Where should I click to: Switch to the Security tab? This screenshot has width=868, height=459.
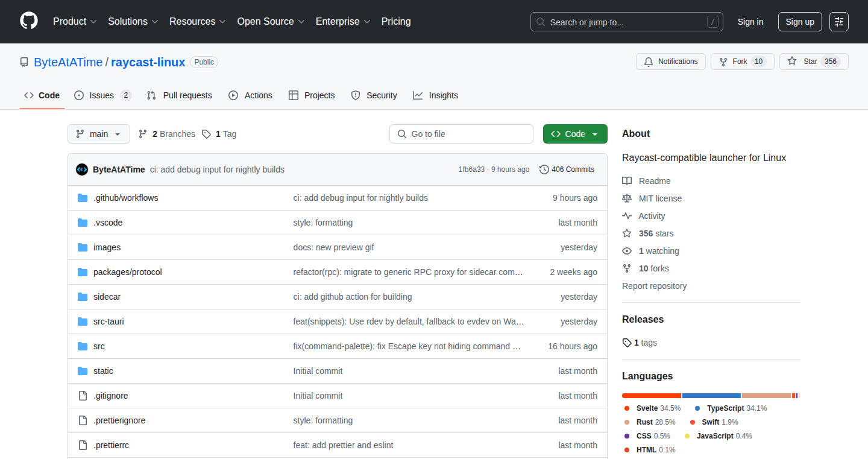pyautogui.click(x=374, y=95)
